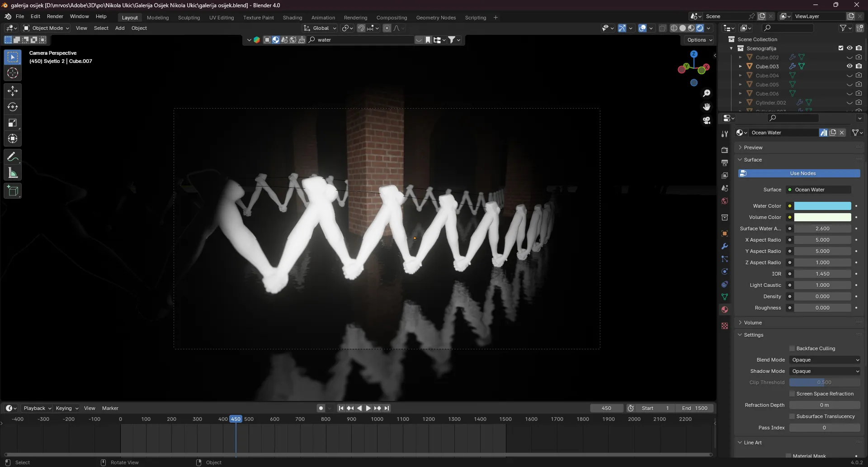Open the Global transform orientation dropdown
The image size is (868, 467).
pyautogui.click(x=320, y=28)
